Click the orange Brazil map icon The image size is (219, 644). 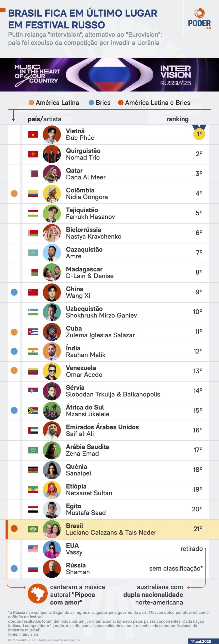tap(38, 594)
